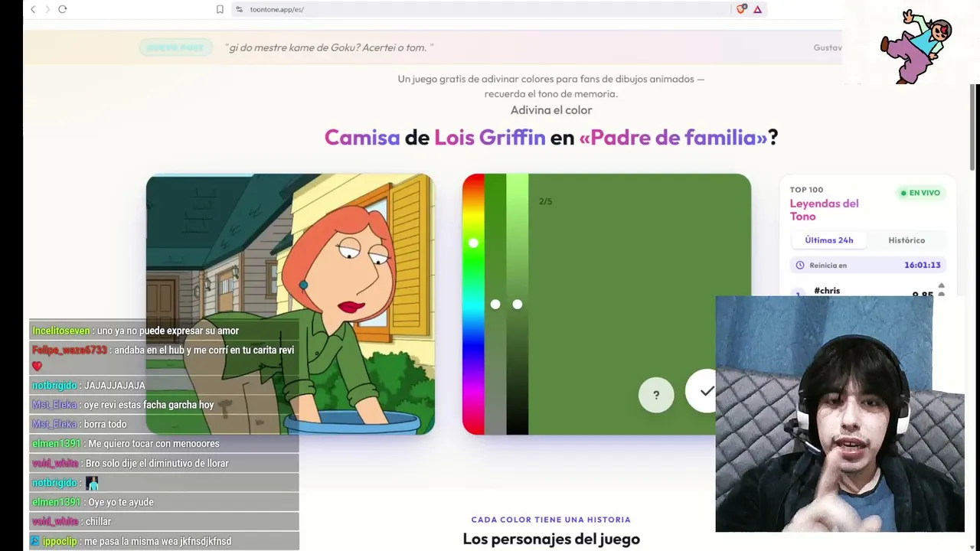
Task: Click void_white's 'chillar' chat message
Action: [164, 521]
